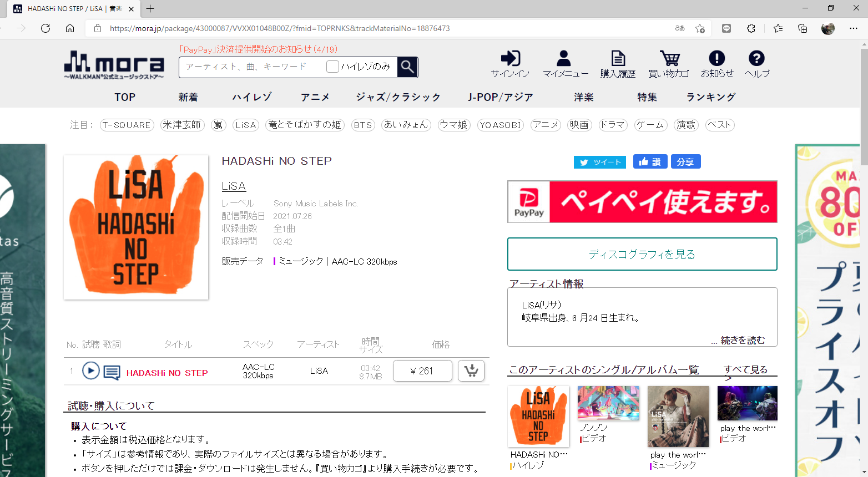Open the アニメ navigation menu
This screenshot has height=477, width=868.
click(x=315, y=97)
